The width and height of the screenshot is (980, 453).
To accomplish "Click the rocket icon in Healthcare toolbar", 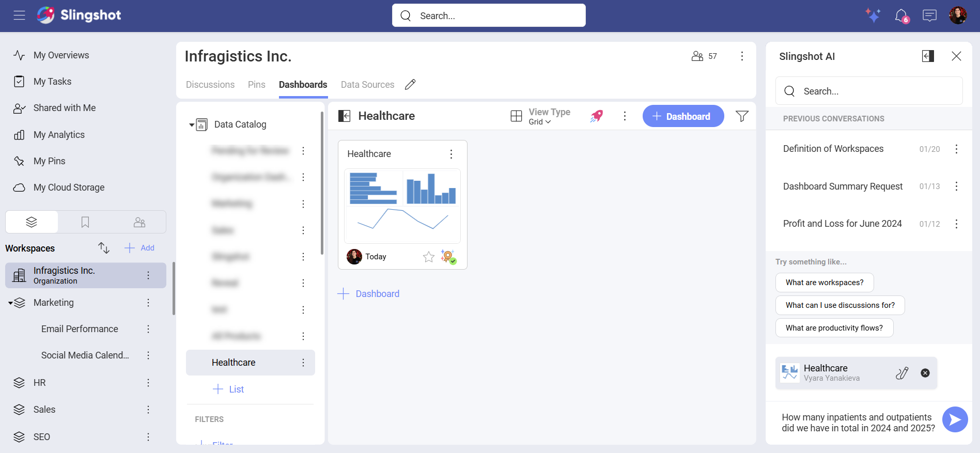I will pyautogui.click(x=596, y=116).
